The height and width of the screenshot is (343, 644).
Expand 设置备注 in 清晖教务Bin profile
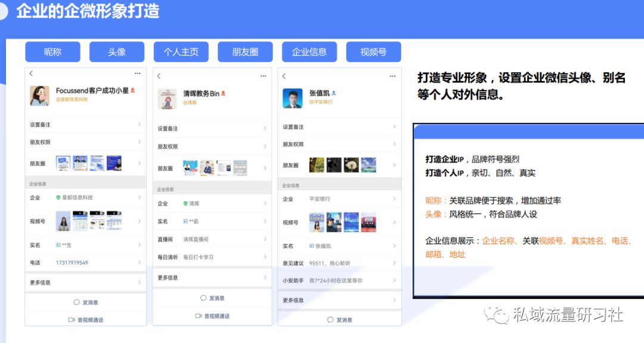pos(212,129)
